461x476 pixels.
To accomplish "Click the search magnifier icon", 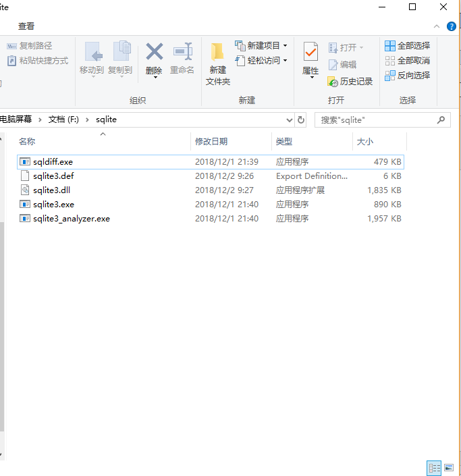I will (x=441, y=120).
